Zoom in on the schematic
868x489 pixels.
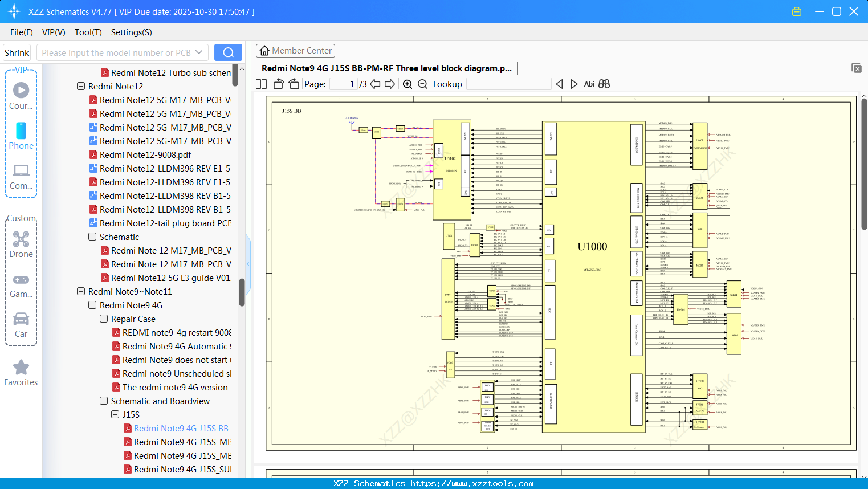(407, 84)
